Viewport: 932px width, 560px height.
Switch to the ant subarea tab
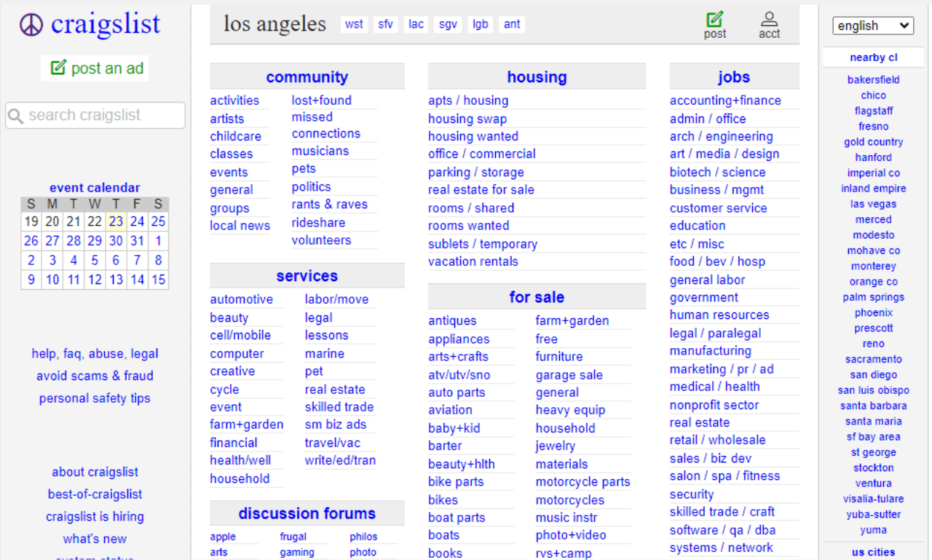pyautogui.click(x=512, y=24)
